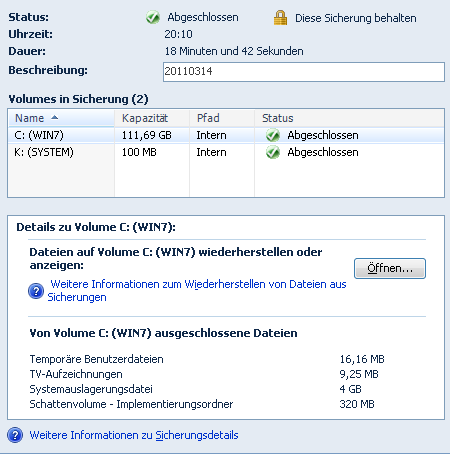Click the Von Volume C: (WIN7) ausgeschlossene Dateien heading
The height and width of the screenshot is (454, 450).
[163, 333]
